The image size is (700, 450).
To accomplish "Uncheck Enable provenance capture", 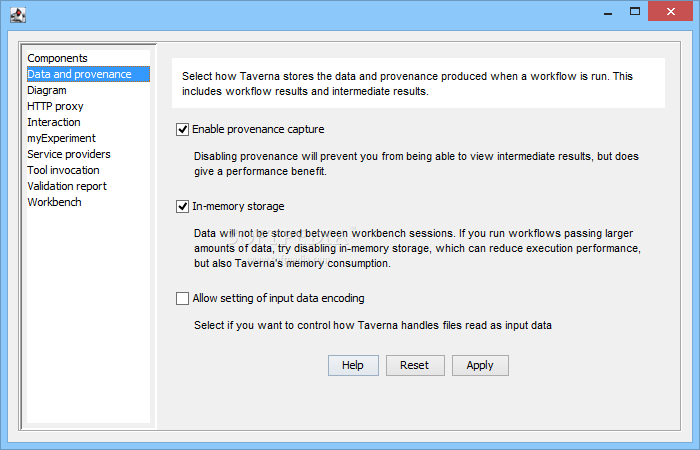I will (182, 129).
